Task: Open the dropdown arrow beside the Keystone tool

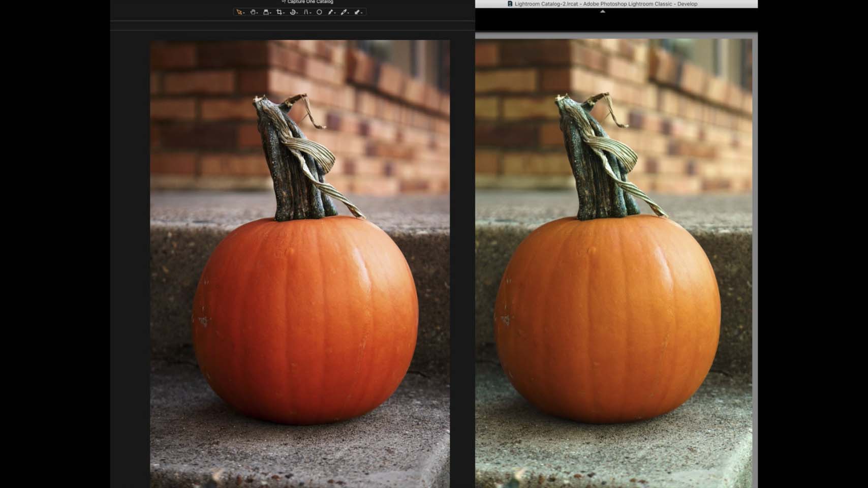Action: coord(310,13)
